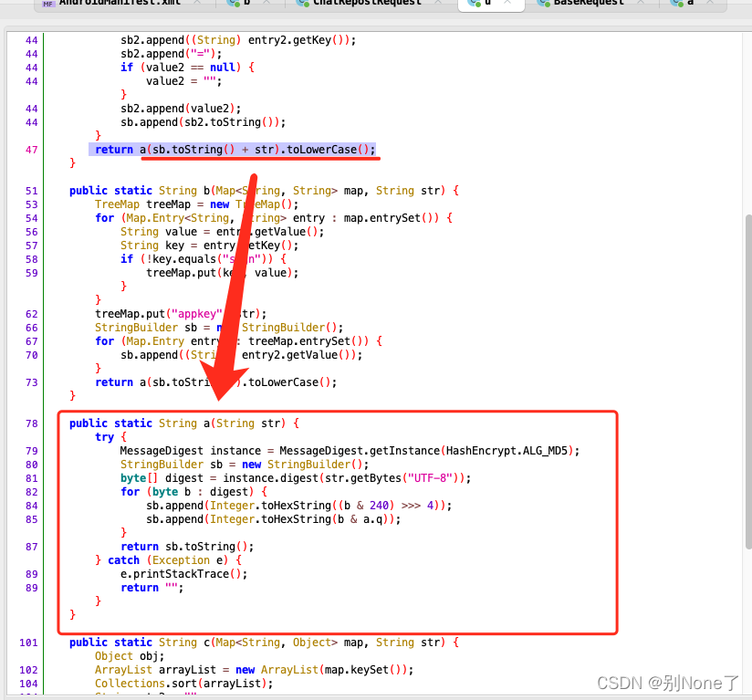Click line number 101 in the gutter

[x=29, y=643]
